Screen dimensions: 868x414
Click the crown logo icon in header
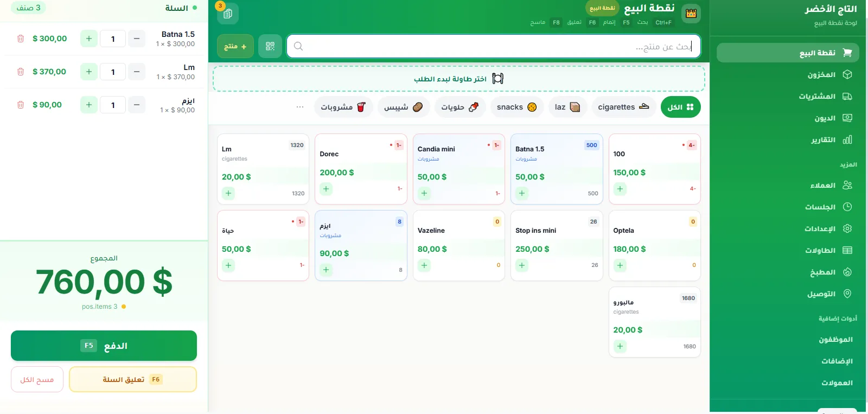691,14
